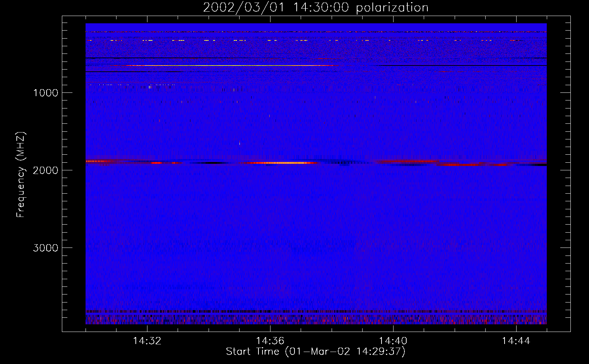Click the 1000 frequency tick label
The height and width of the screenshot is (364, 589).
tap(46, 92)
